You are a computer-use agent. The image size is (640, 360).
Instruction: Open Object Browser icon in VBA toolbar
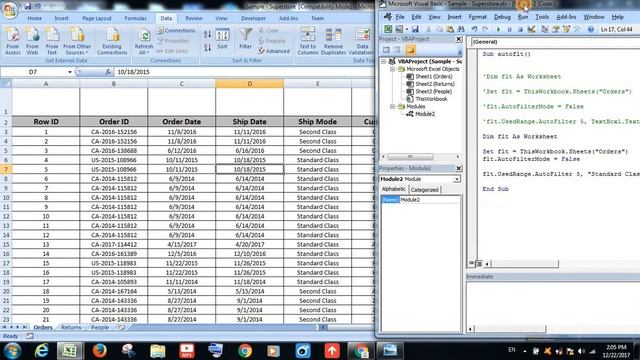pos(567,29)
